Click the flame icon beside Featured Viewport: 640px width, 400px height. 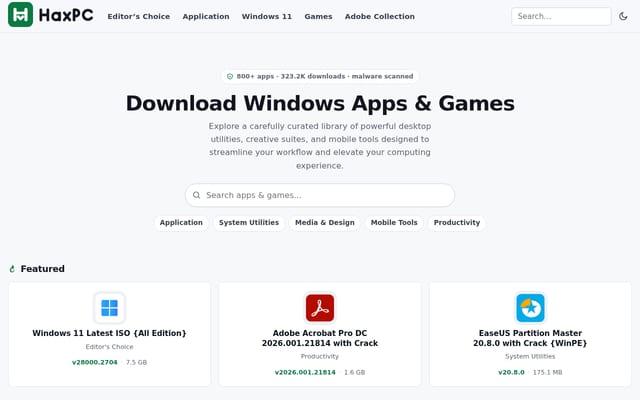pyautogui.click(x=12, y=269)
